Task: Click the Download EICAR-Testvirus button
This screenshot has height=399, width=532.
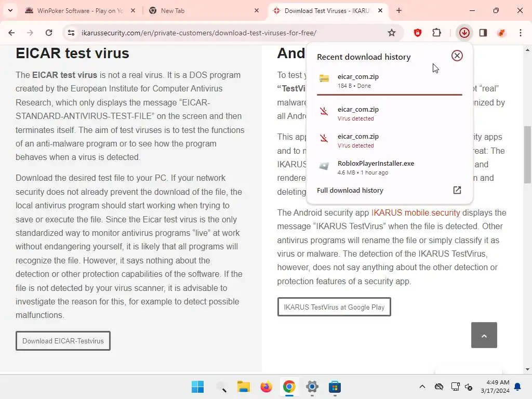Action: pyautogui.click(x=63, y=341)
